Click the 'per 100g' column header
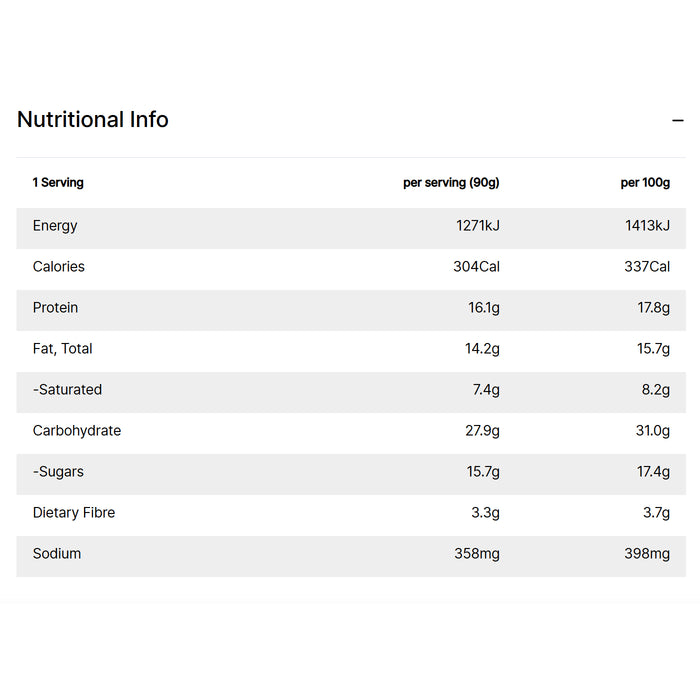The height and width of the screenshot is (700, 700). click(645, 183)
